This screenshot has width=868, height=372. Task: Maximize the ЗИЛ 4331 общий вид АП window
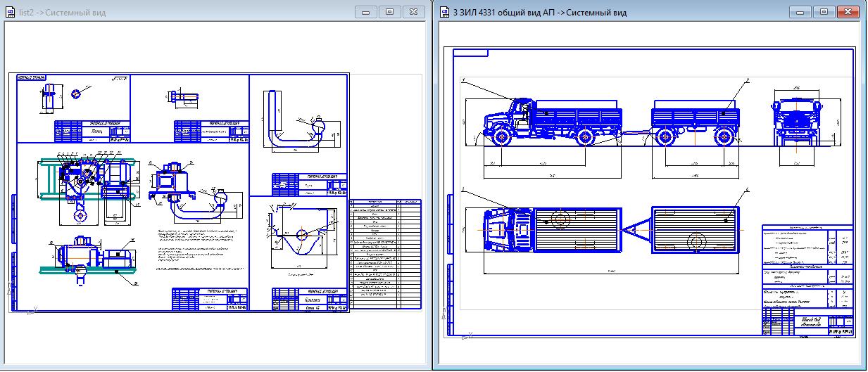823,12
